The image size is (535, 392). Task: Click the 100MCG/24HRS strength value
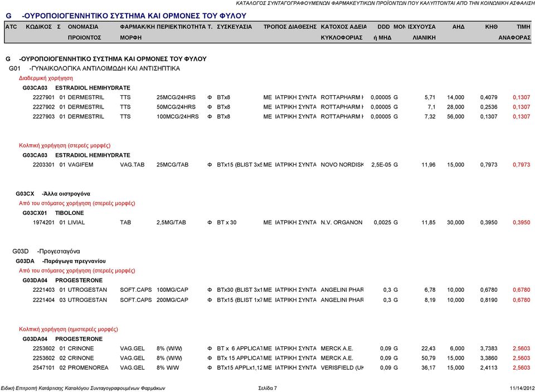click(177, 116)
